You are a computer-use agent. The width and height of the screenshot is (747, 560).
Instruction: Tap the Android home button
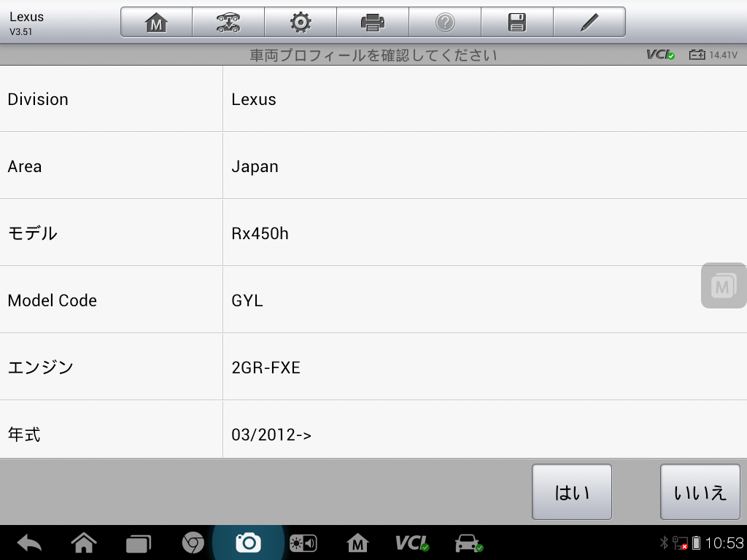(x=84, y=542)
